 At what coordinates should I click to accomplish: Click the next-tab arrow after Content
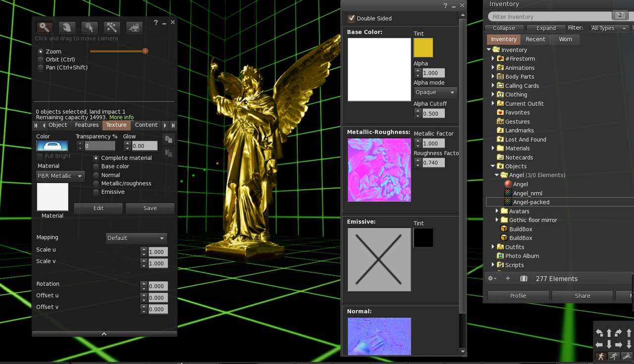tap(165, 125)
